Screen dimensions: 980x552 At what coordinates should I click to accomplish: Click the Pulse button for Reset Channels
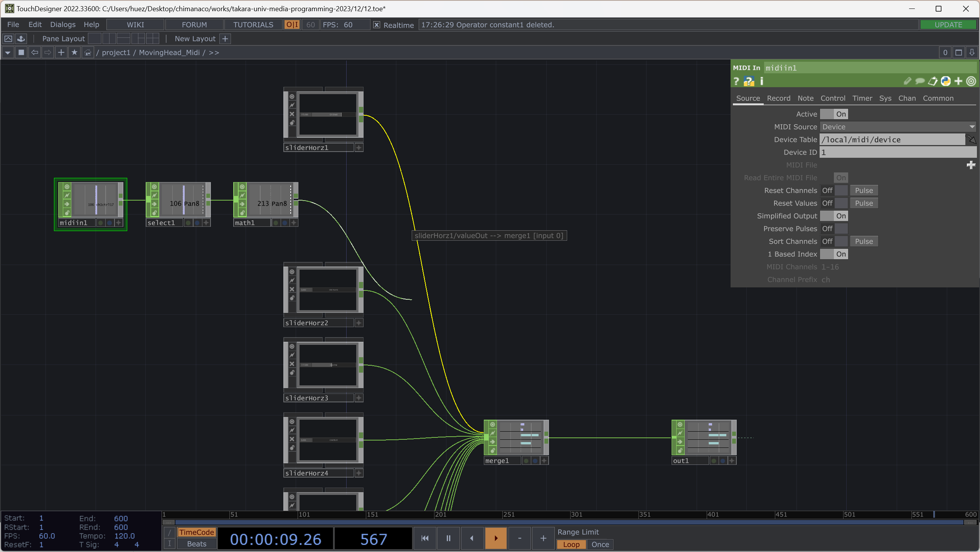point(864,191)
